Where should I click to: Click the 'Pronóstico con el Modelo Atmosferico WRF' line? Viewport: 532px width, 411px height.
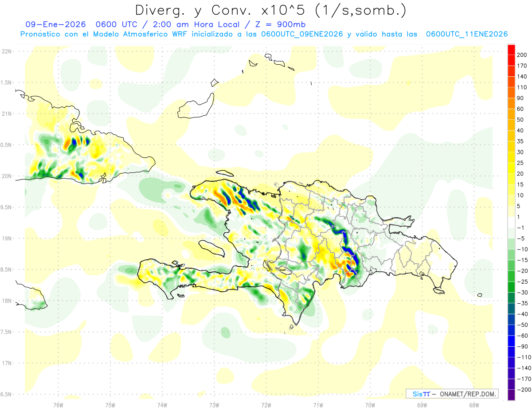105,34
